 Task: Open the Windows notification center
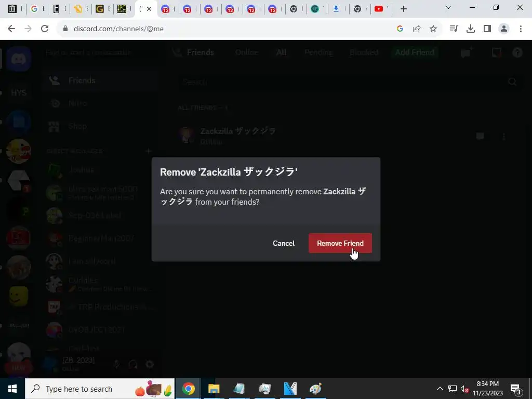point(516,389)
